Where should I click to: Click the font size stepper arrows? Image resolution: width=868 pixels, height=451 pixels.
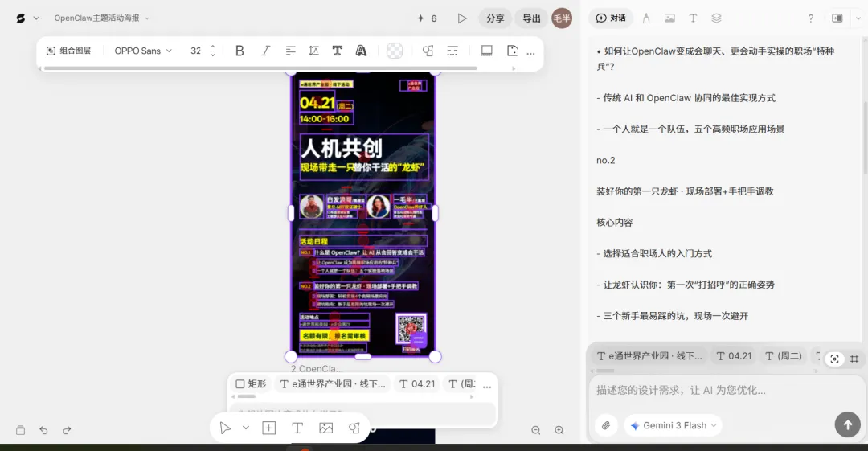click(212, 51)
